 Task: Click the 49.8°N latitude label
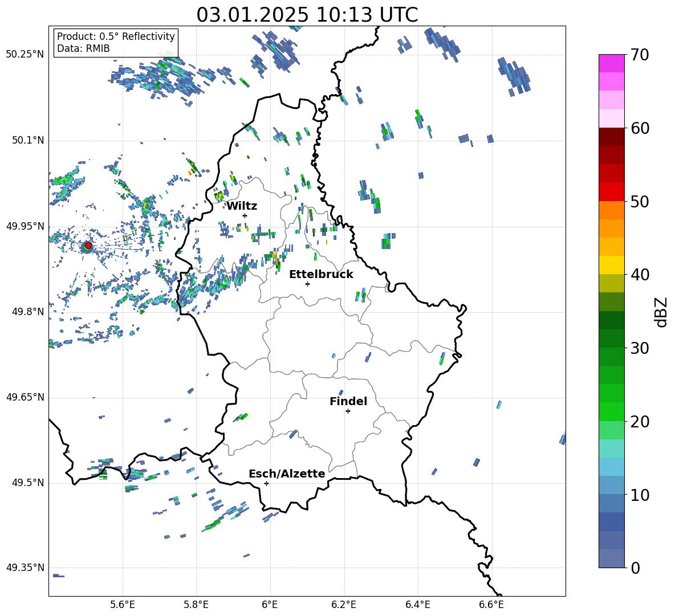(x=27, y=312)
